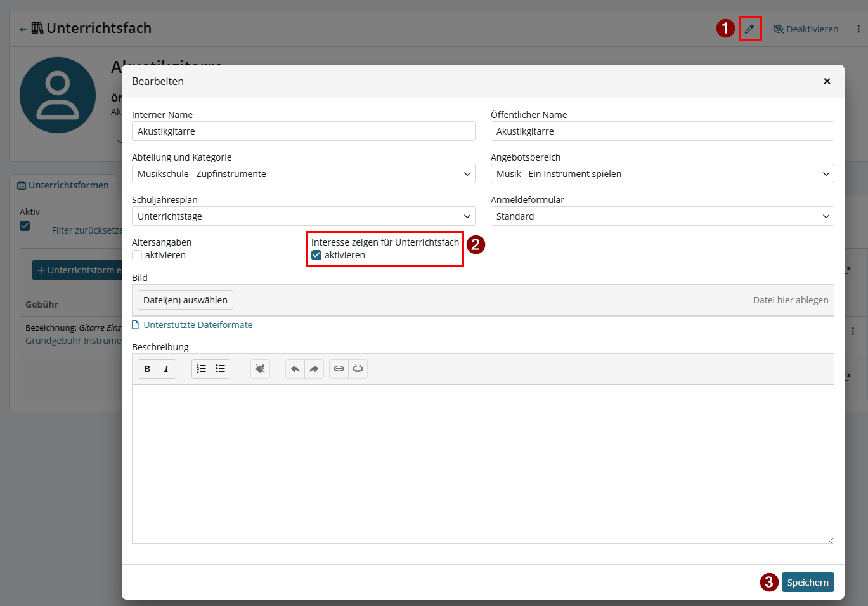
Task: Expand the Anmeldeformular dropdown
Action: (663, 216)
